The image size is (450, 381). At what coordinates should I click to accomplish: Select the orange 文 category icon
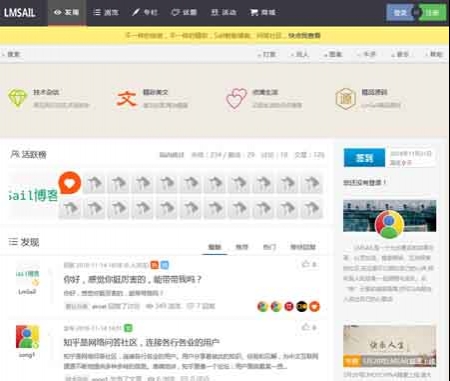coord(126,98)
